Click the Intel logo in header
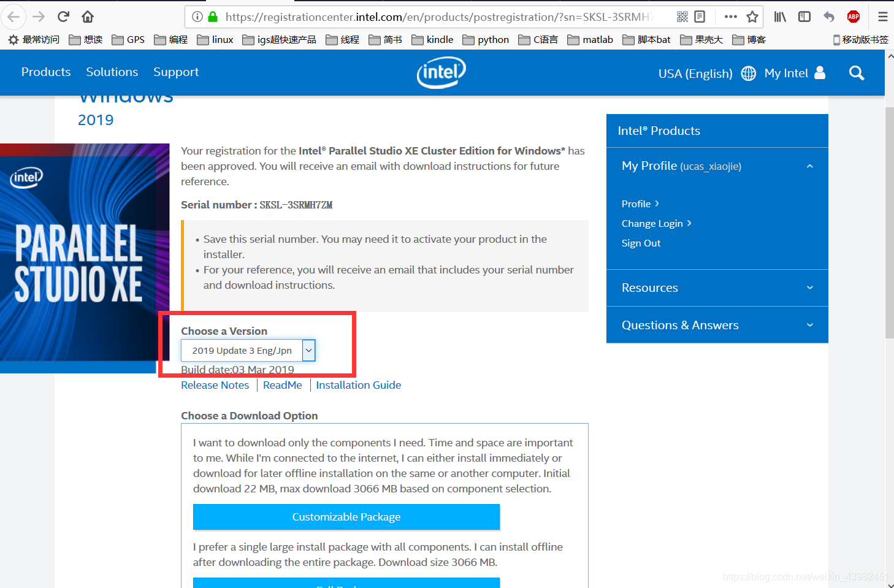 tap(441, 72)
